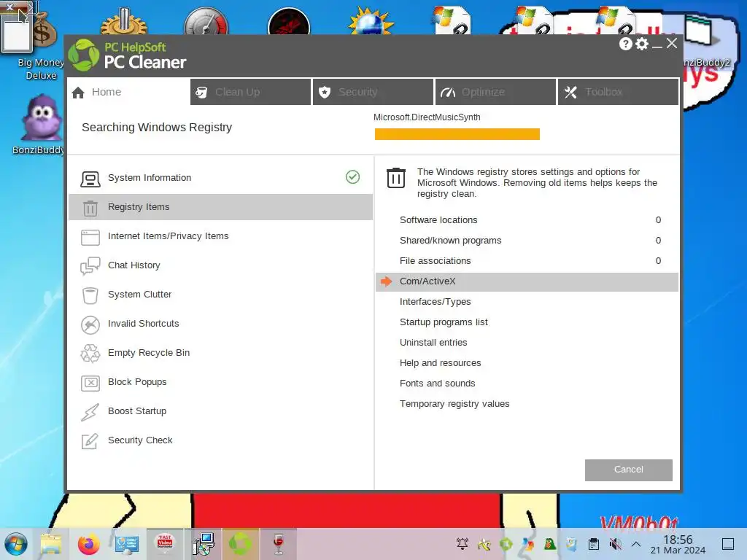Click the show desktop button in the taskbar
Image resolution: width=747 pixels, height=560 pixels.
728,544
